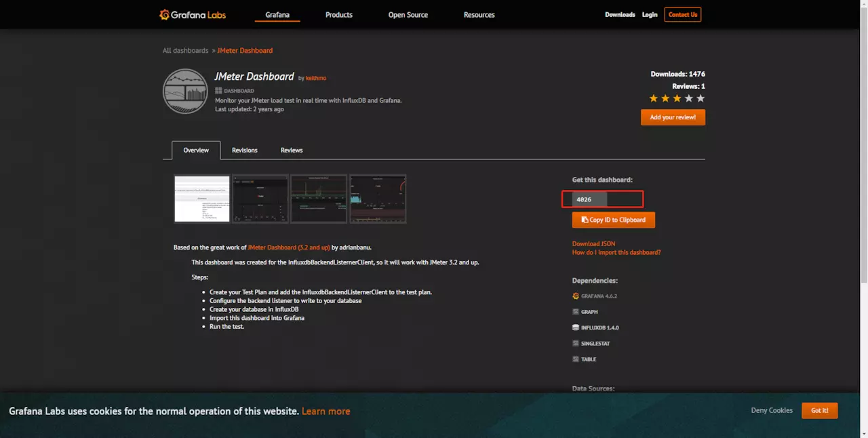This screenshot has width=868, height=438.
Task: Open the third dashboard screenshot thumbnail
Action: click(x=319, y=199)
